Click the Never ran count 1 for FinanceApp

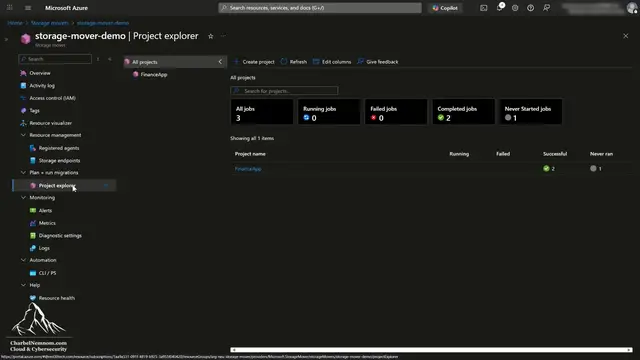pos(596,169)
